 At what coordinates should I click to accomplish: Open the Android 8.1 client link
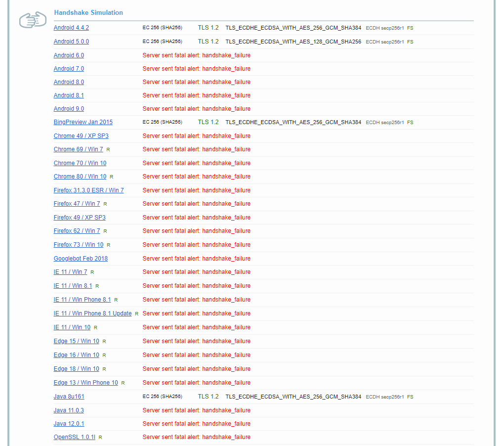point(69,95)
